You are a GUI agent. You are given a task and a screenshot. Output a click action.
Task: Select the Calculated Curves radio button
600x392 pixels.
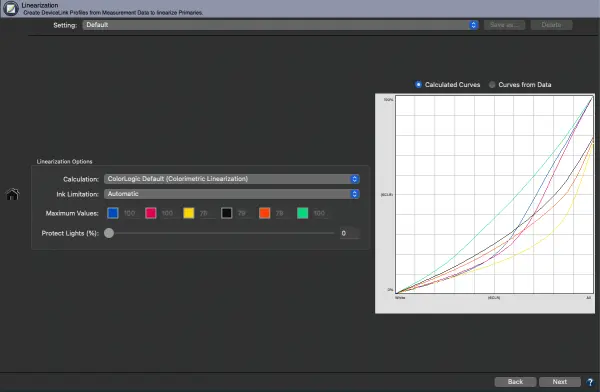418,85
